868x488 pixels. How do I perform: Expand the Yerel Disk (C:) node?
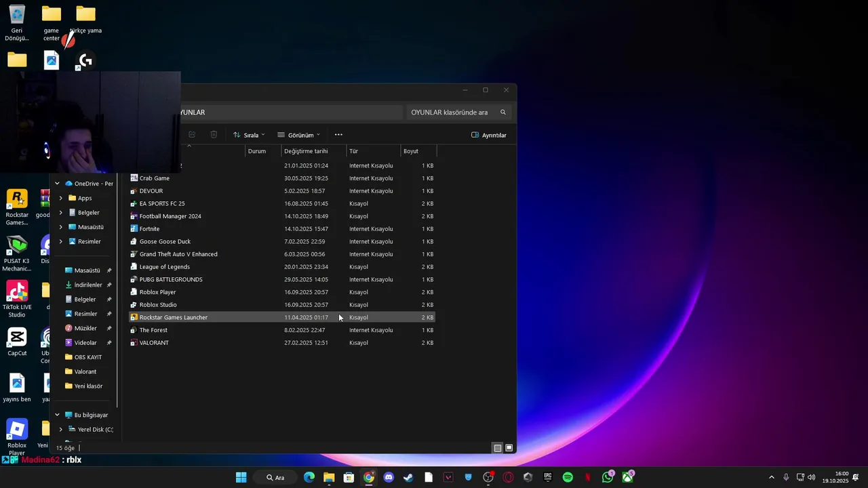click(61, 429)
